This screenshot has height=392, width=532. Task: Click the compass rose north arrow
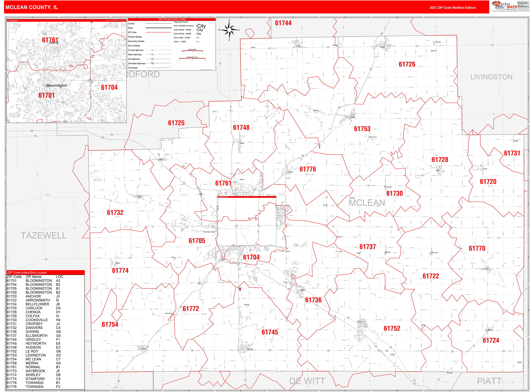point(229,24)
